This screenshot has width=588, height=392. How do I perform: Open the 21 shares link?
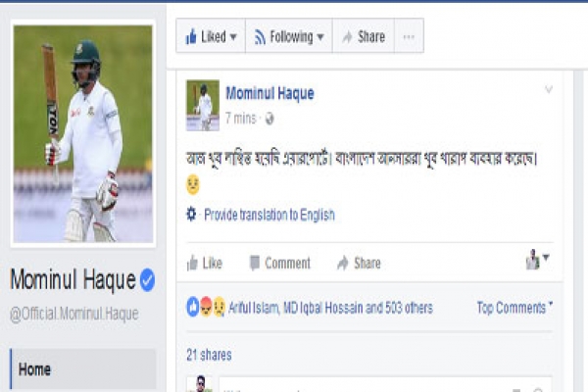pyautogui.click(x=209, y=355)
